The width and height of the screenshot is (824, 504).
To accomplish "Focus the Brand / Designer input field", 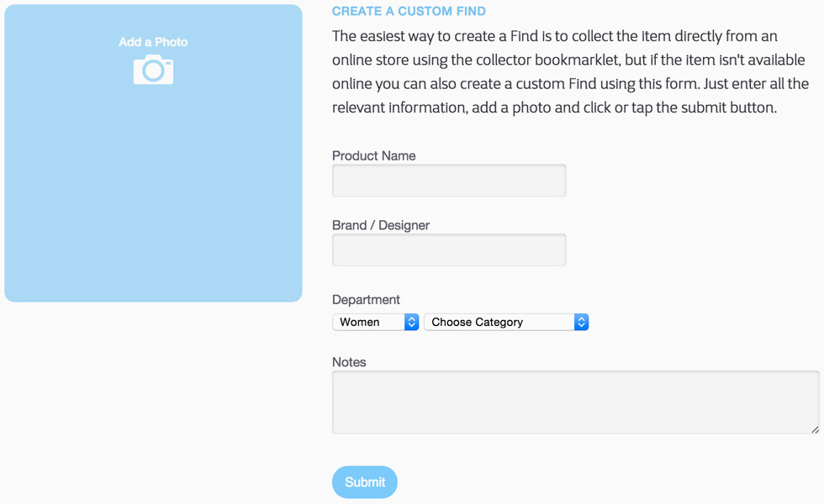I will [449, 250].
